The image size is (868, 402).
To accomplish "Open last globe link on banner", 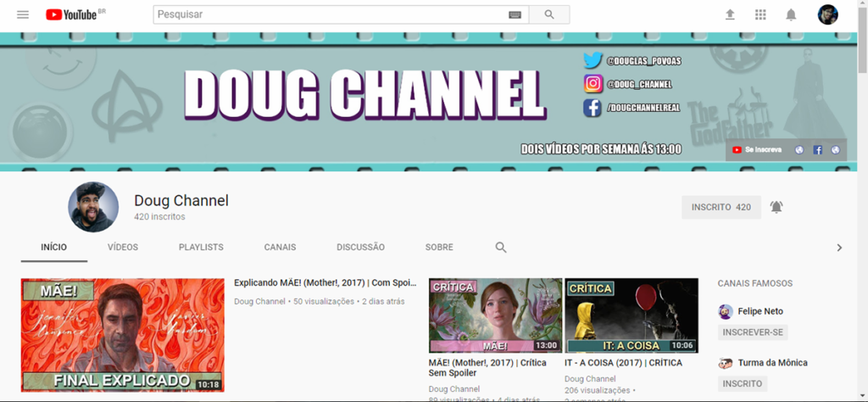I will (835, 150).
